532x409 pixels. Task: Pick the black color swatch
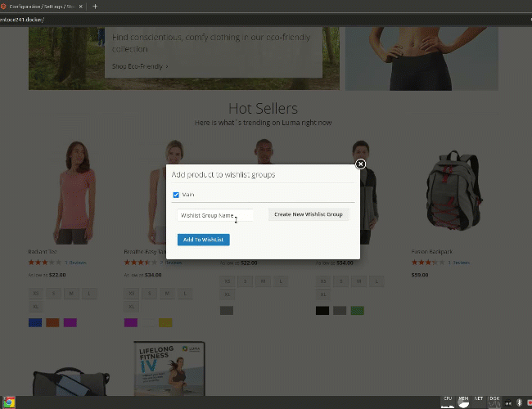[x=322, y=311]
